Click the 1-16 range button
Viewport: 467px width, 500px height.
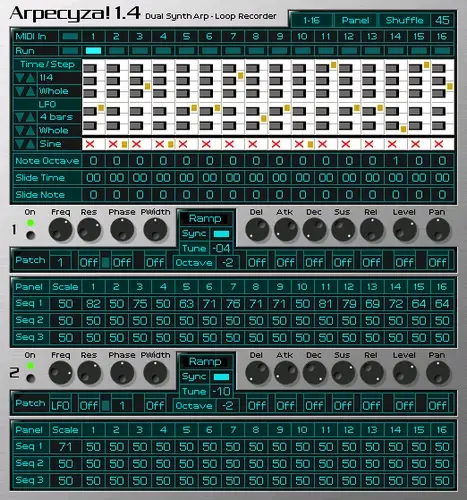pyautogui.click(x=311, y=20)
